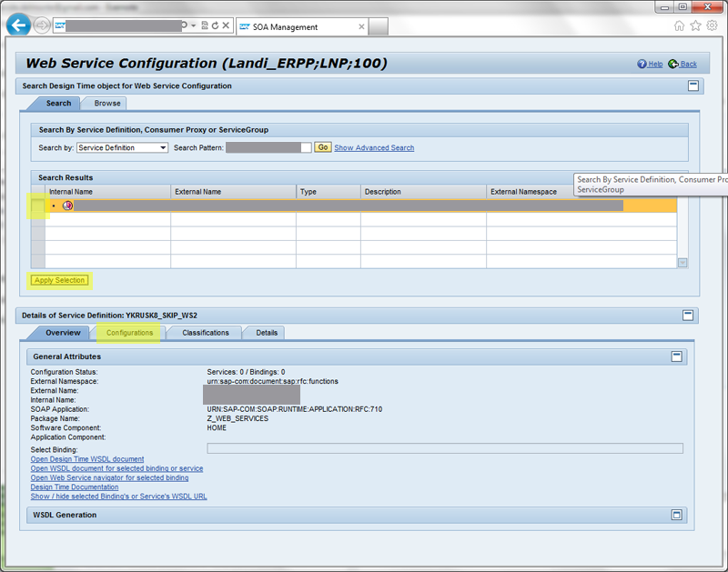Open the Design Time Documentation link

click(x=75, y=487)
